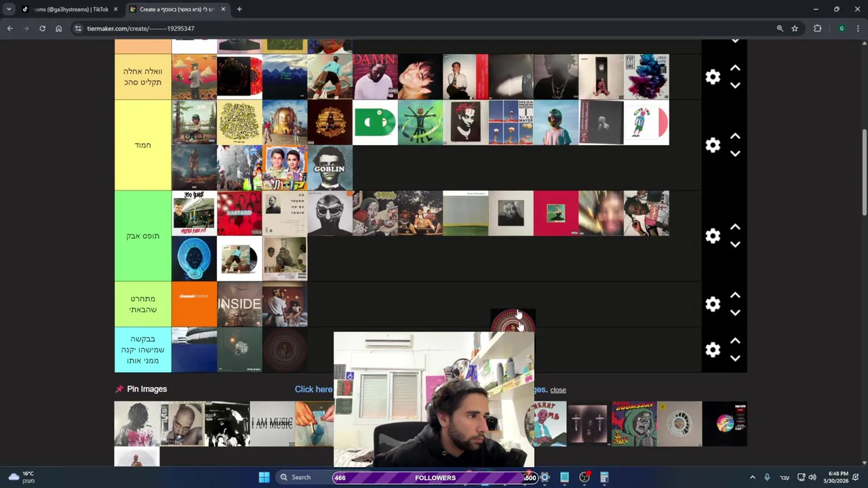Open settings gear for the תופס אבק tier
The width and height of the screenshot is (868, 488).
tap(713, 236)
